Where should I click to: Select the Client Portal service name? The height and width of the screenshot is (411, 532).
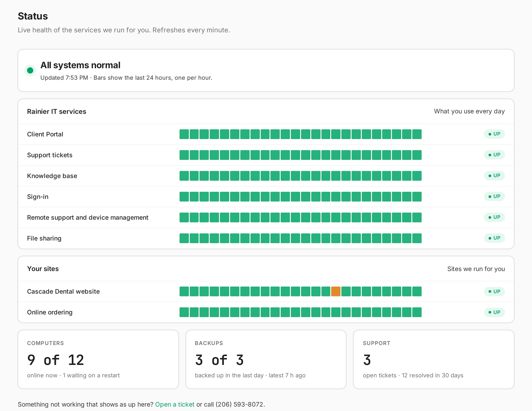(45, 134)
